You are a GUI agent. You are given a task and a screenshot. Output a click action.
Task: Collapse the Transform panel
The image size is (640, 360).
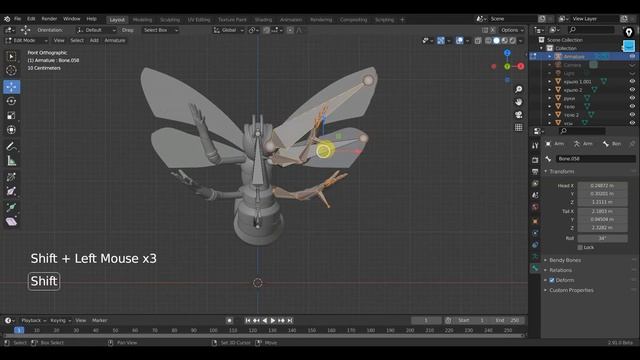tap(561, 171)
